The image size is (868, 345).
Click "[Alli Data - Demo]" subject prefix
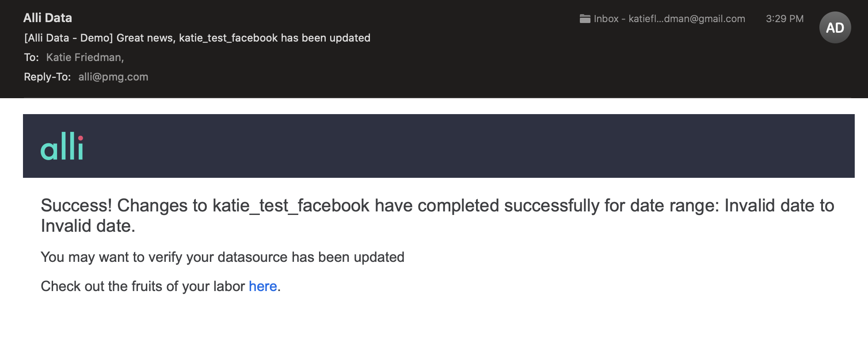tap(69, 38)
